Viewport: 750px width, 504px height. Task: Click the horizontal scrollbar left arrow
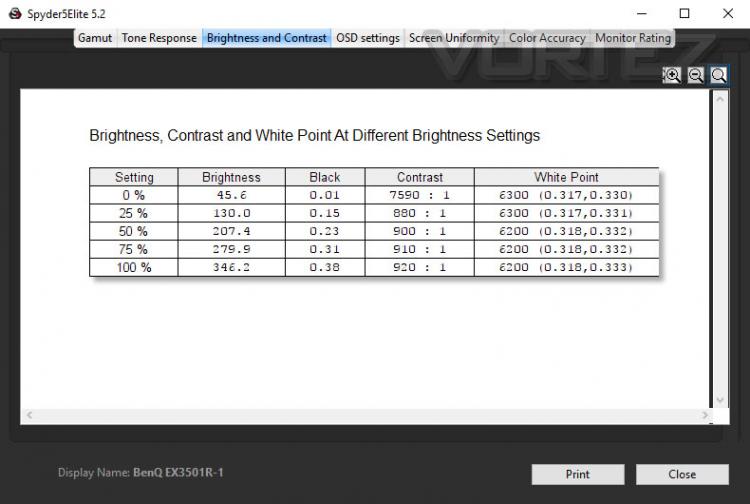tap(29, 415)
